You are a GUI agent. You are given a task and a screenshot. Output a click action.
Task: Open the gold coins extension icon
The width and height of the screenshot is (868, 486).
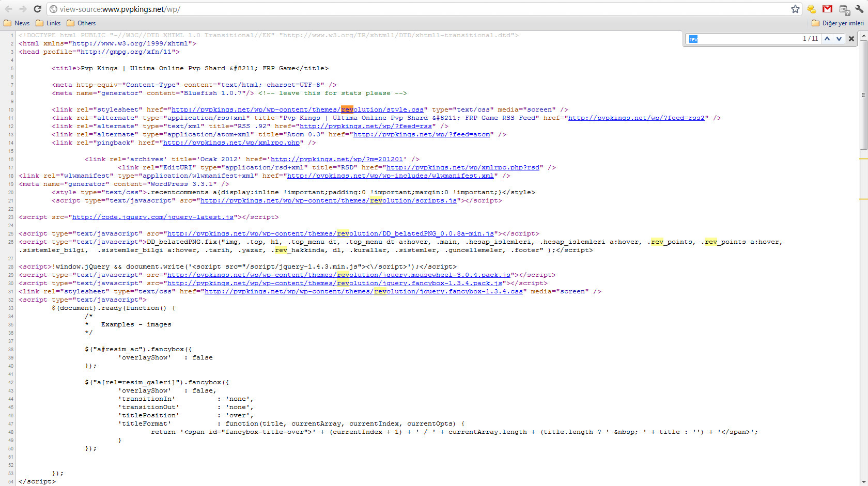pyautogui.click(x=812, y=9)
